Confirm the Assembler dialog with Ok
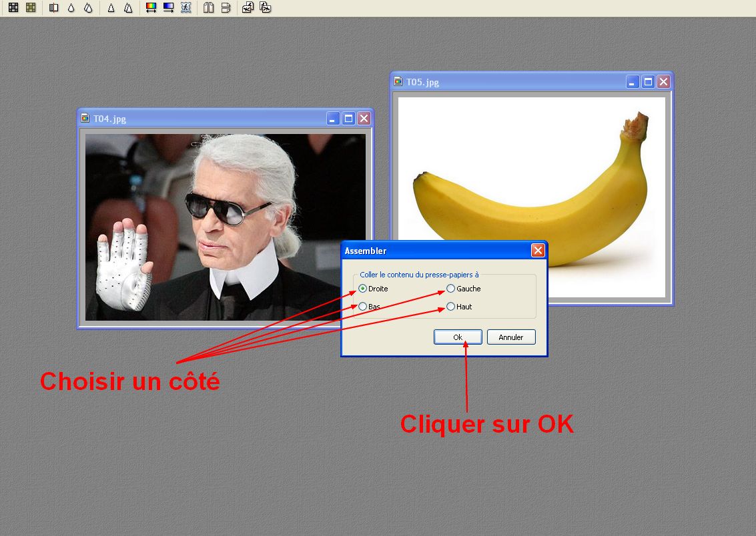 pyautogui.click(x=458, y=337)
